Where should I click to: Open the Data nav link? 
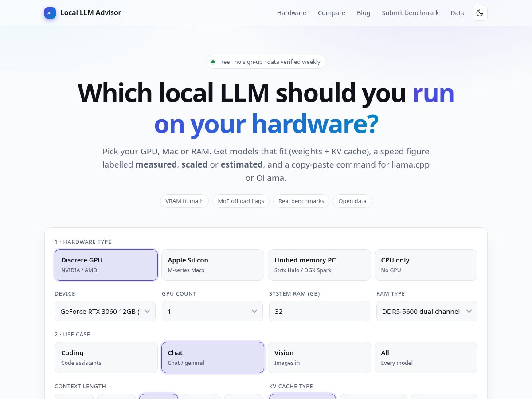coord(457,13)
